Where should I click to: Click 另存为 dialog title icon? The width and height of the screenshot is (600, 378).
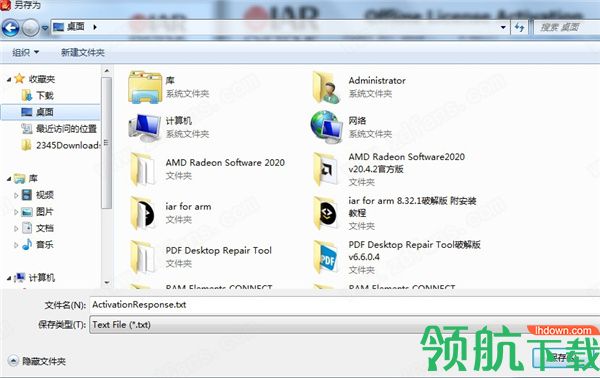point(5,5)
